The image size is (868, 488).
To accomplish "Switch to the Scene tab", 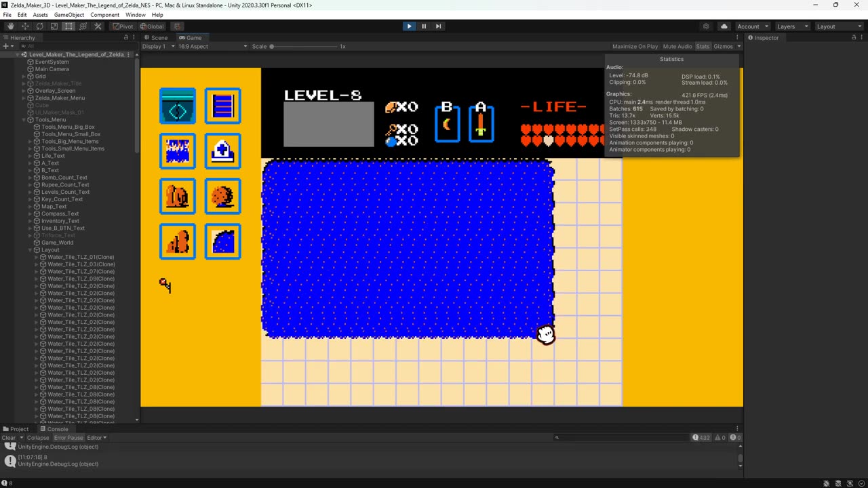I will click(x=156, y=38).
